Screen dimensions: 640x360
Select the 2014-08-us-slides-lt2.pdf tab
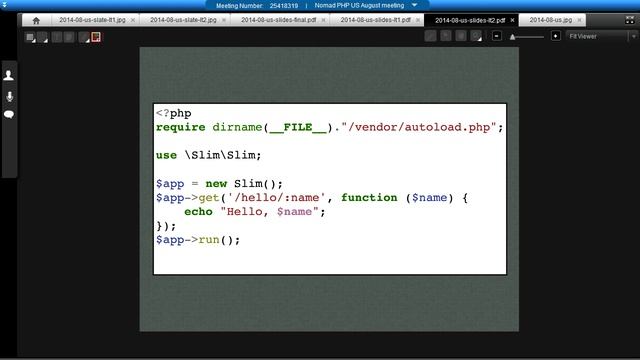470,20
